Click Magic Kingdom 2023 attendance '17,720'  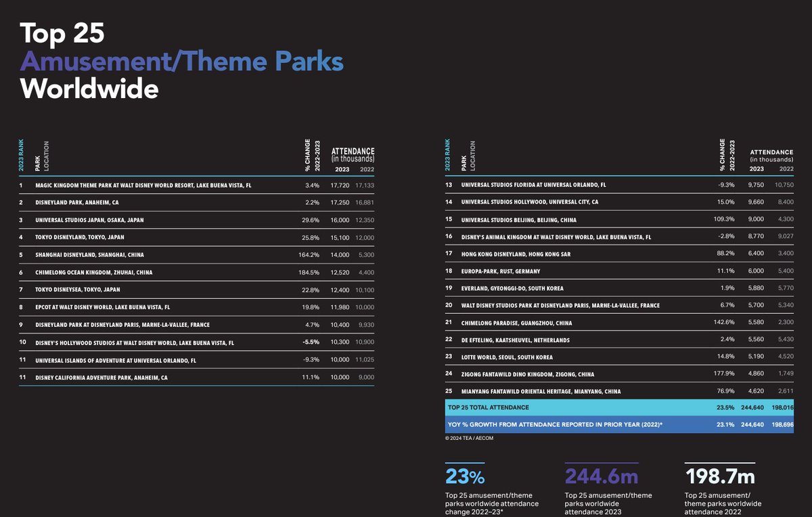coord(340,185)
